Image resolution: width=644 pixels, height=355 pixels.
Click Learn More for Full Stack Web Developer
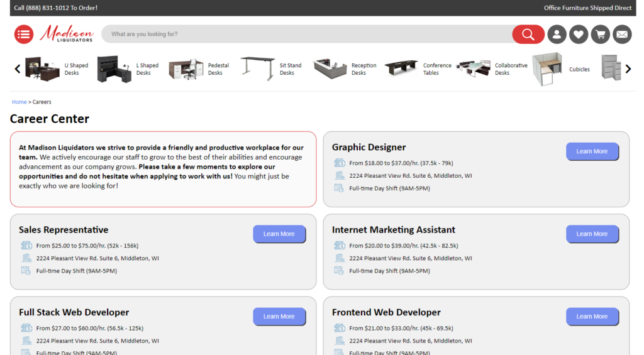coord(279,316)
